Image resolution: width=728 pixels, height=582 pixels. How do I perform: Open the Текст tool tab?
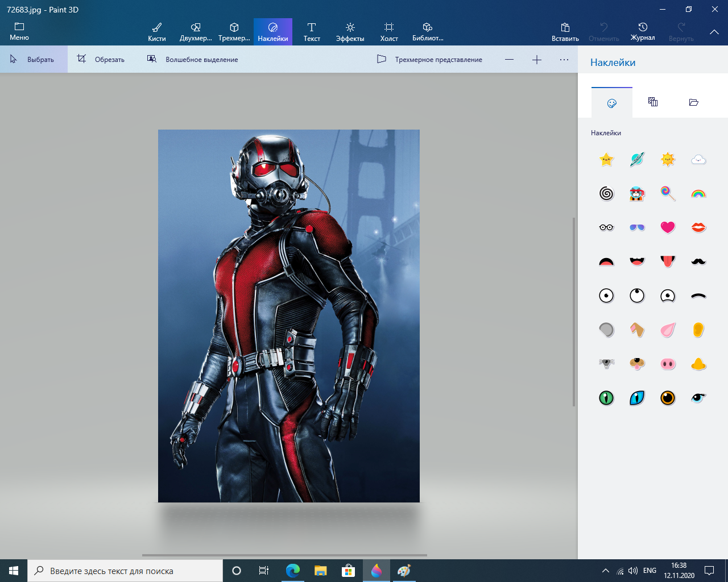tap(312, 32)
